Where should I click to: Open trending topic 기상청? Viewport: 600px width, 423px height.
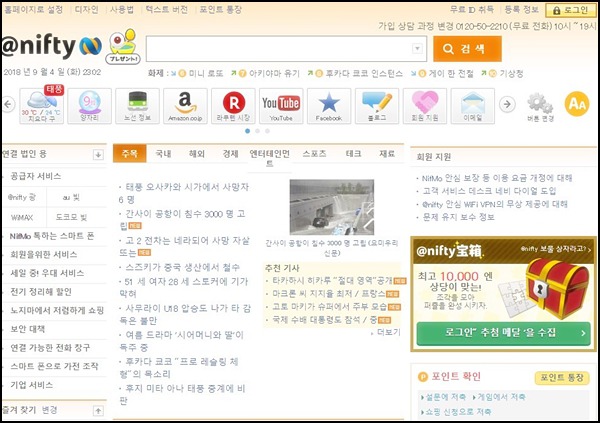pos(511,73)
